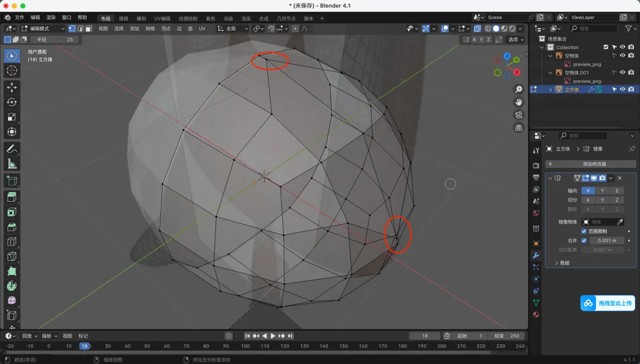Click the 半径 25 value slider
This screenshot has width=640, height=364.
click(x=54, y=39)
